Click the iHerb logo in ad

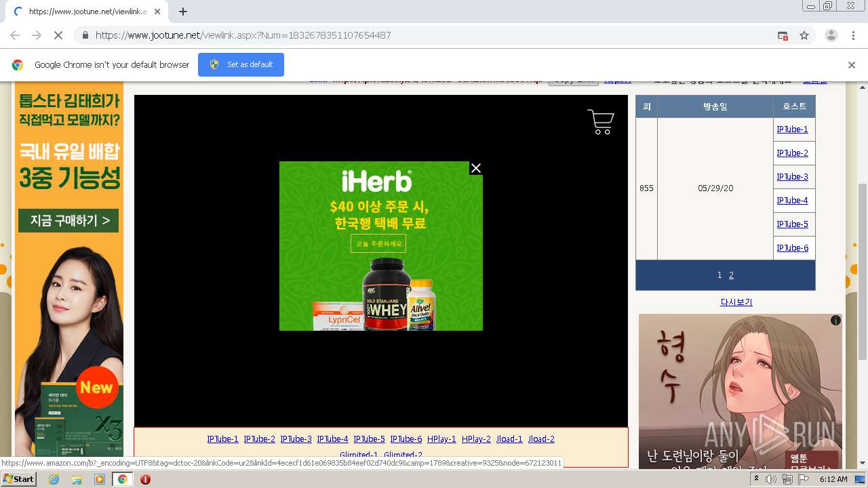click(376, 182)
